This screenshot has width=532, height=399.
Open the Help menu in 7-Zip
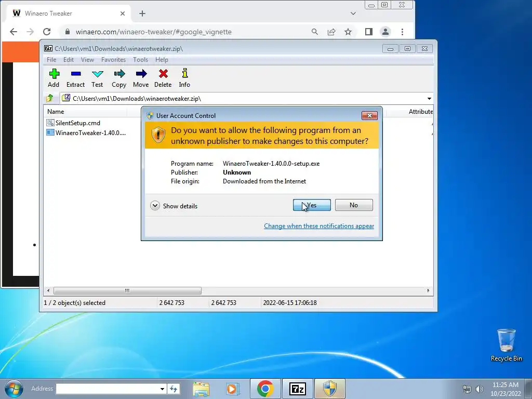(162, 60)
